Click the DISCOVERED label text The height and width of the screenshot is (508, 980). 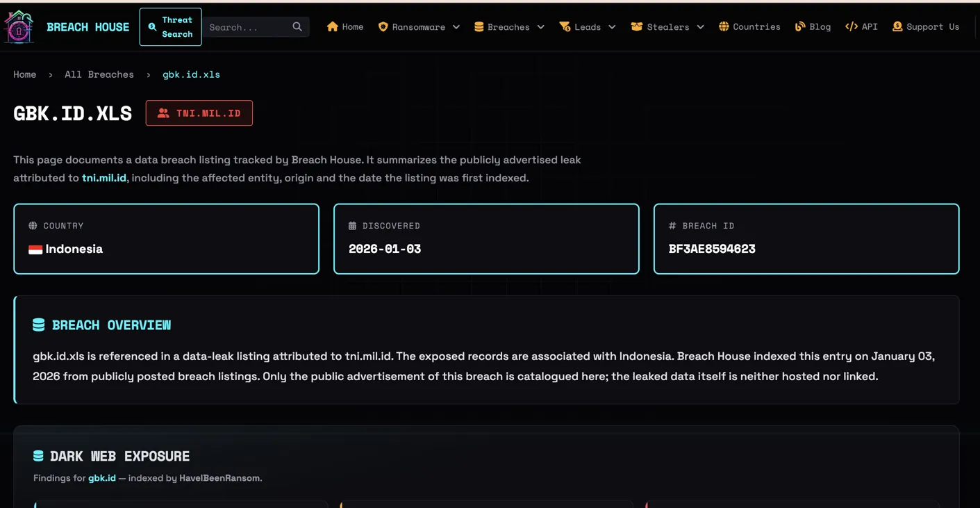coord(391,226)
